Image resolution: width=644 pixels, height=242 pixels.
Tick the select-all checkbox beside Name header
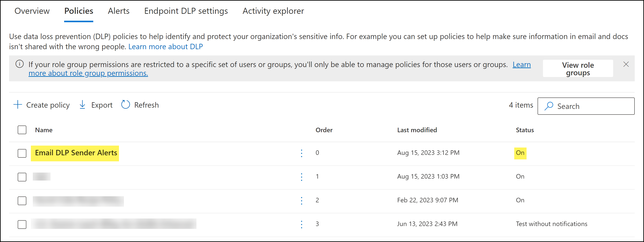22,130
